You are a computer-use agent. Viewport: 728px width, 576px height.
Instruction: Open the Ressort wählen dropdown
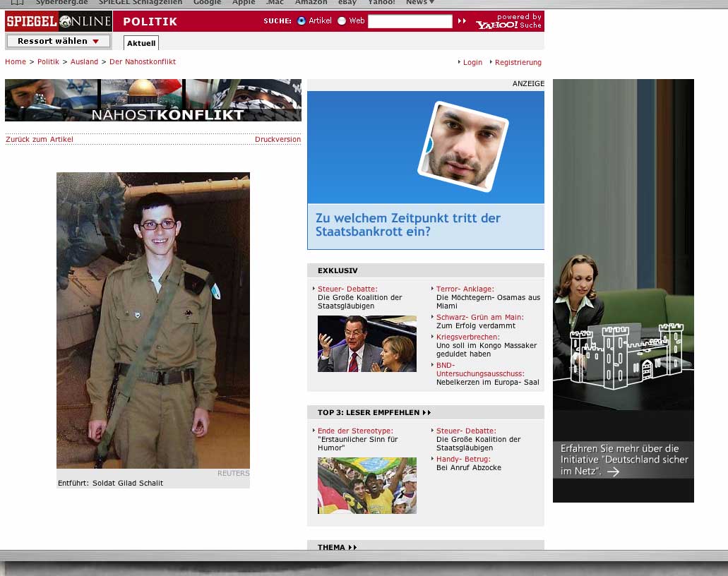click(59, 41)
